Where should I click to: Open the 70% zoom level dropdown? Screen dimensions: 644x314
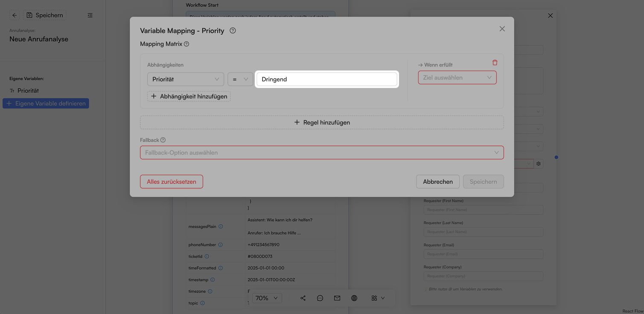pos(267,298)
